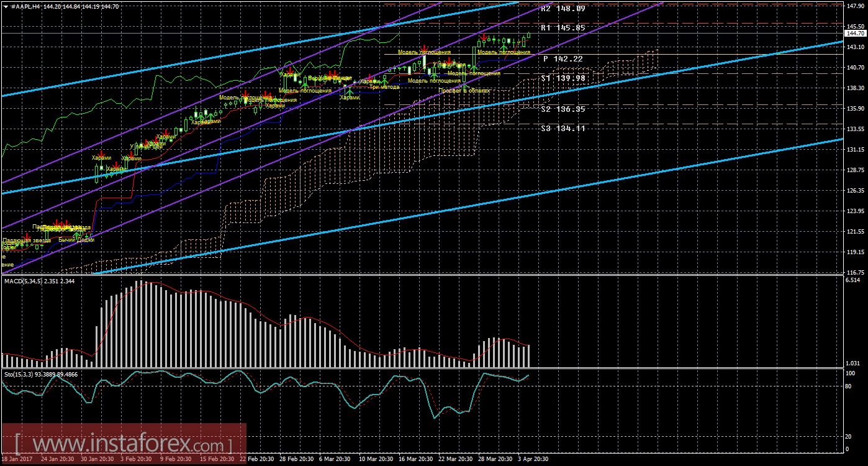Click the 18 Jan 2017 date label

[x=18, y=459]
